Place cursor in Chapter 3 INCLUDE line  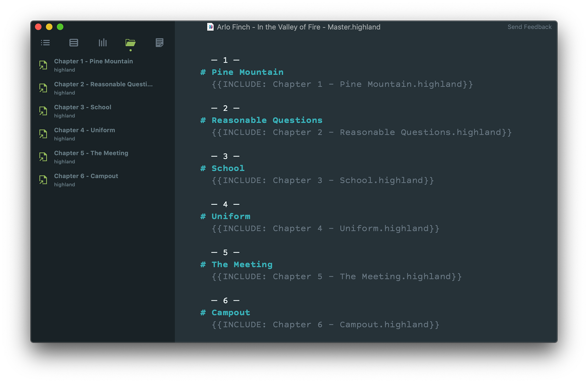pyautogui.click(x=322, y=180)
